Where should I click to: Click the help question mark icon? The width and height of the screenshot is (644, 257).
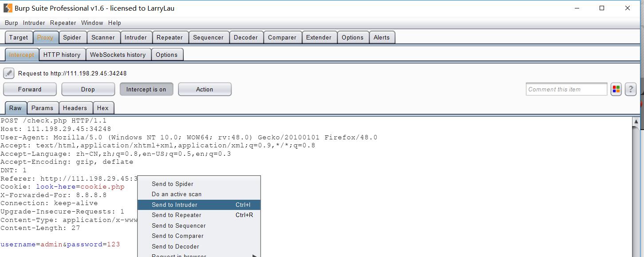[x=631, y=89]
